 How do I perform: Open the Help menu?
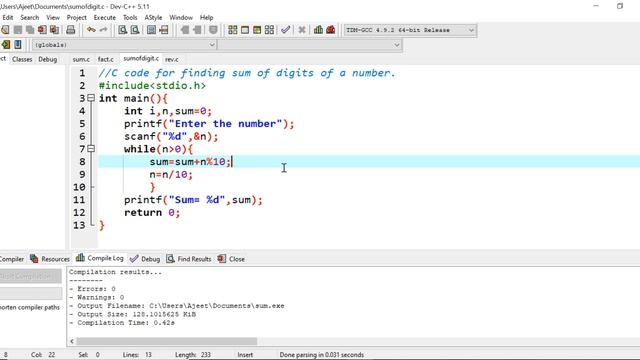point(206,18)
